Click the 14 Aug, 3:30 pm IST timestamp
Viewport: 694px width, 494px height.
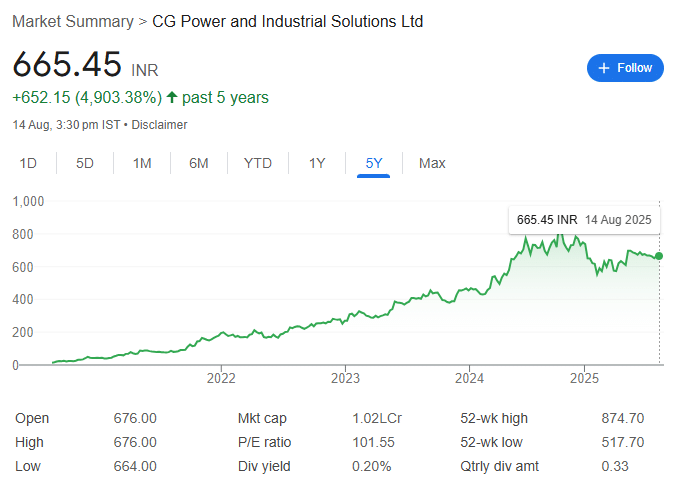coord(66,125)
